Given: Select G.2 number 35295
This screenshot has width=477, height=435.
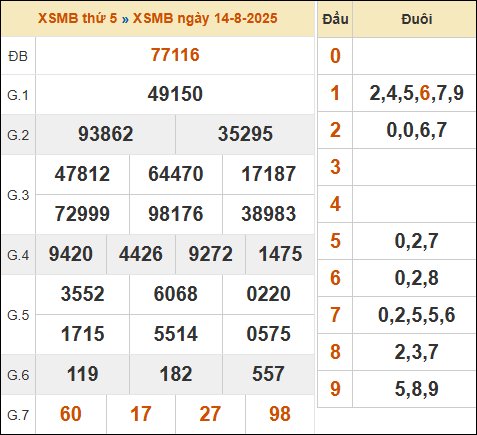Looking at the screenshot, I should click(x=245, y=134).
